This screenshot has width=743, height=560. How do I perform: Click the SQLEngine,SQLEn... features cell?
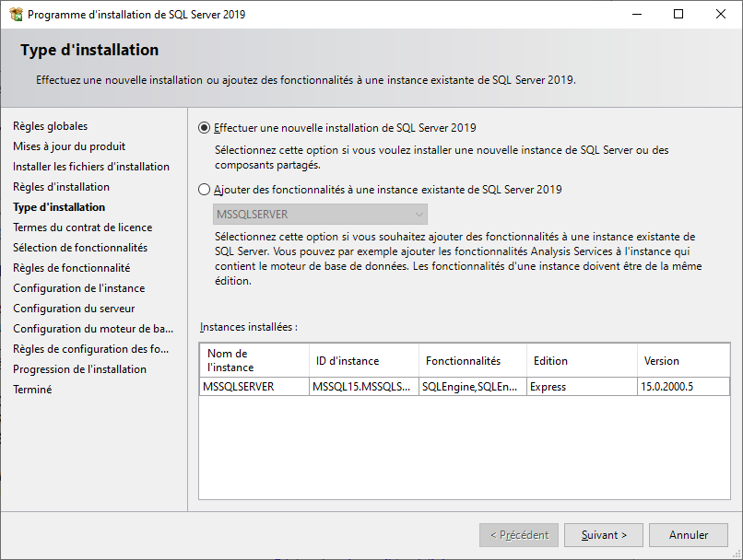(473, 387)
